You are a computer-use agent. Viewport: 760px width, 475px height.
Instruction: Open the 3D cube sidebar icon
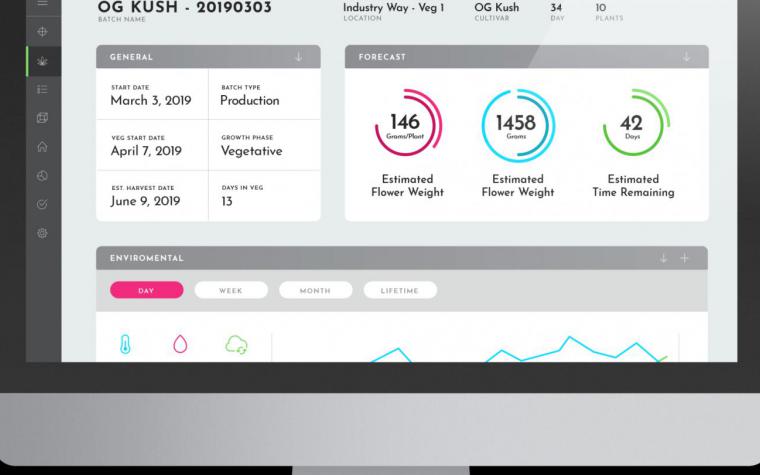point(42,118)
